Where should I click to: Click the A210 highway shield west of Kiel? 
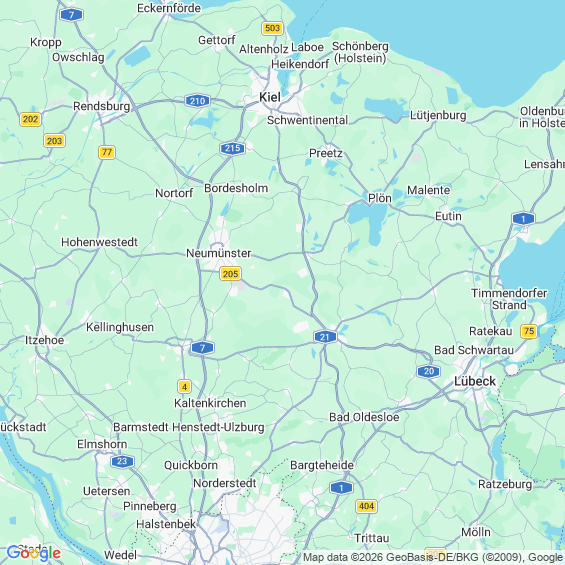click(x=197, y=101)
